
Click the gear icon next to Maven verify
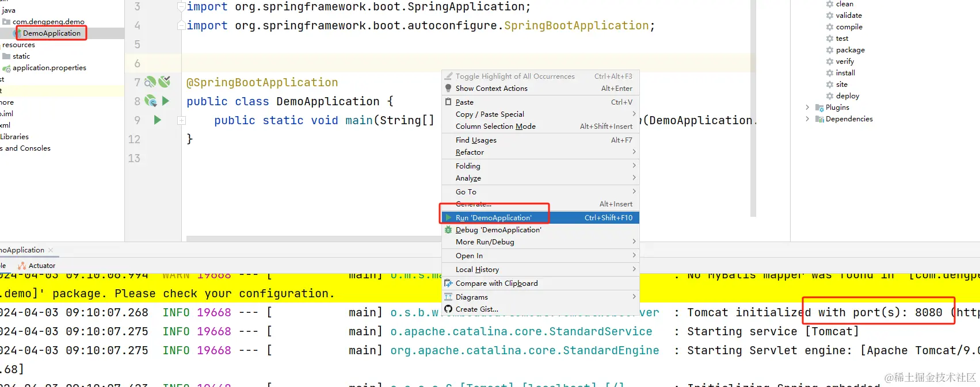click(830, 62)
